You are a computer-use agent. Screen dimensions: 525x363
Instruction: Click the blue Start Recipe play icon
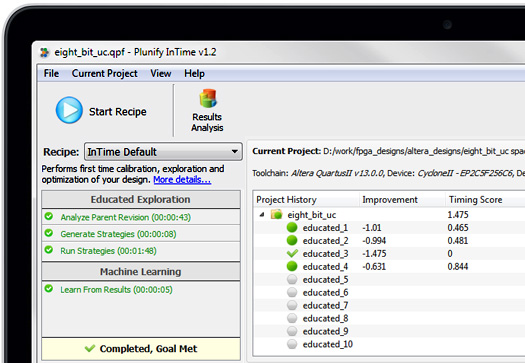click(x=69, y=110)
